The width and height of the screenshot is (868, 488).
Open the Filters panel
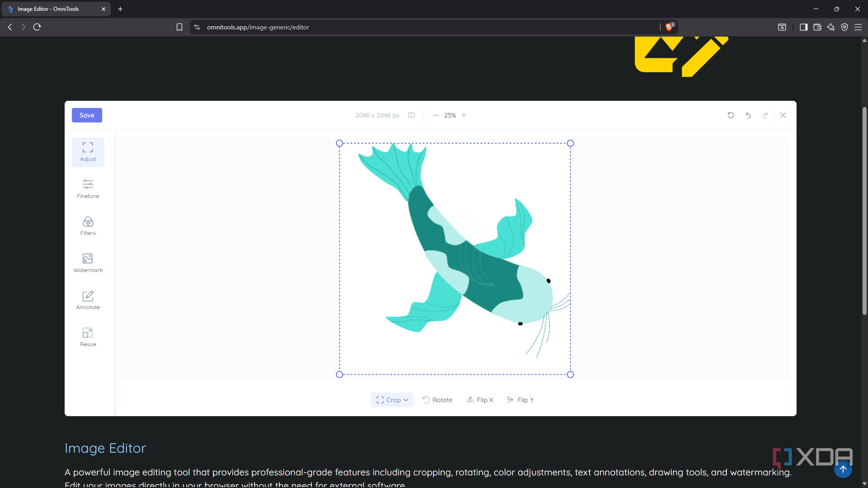[x=88, y=226]
